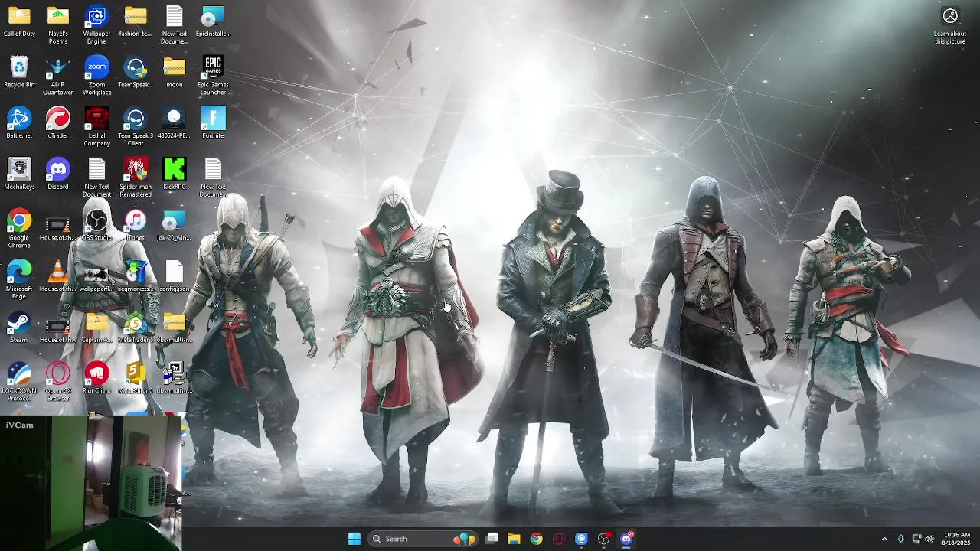Expand hidden system tray icons
The height and width of the screenshot is (551, 980).
coord(884,539)
